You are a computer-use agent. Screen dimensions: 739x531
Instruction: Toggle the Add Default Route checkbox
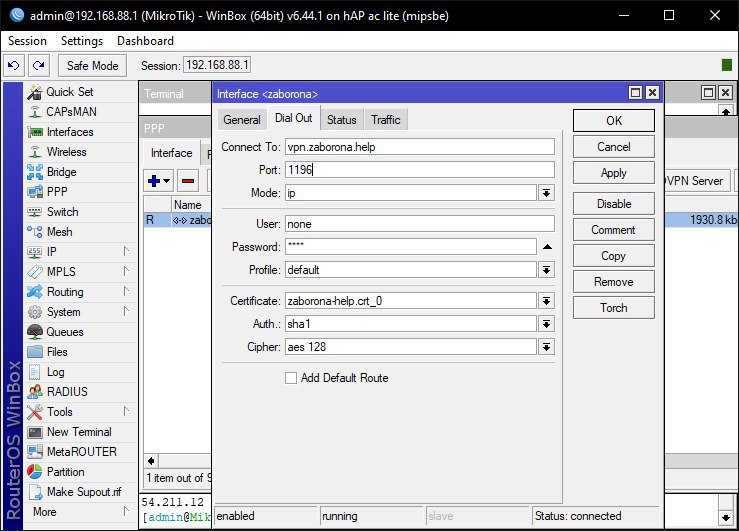[x=291, y=378]
